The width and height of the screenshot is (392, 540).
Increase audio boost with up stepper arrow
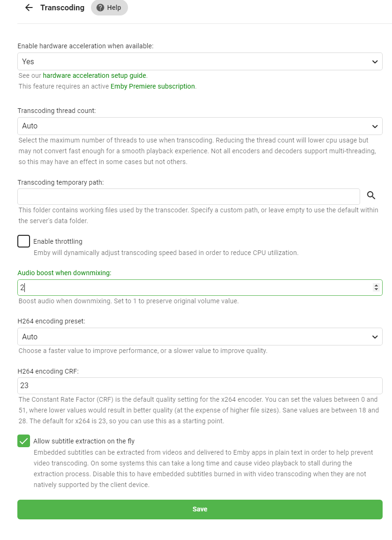(376, 285)
